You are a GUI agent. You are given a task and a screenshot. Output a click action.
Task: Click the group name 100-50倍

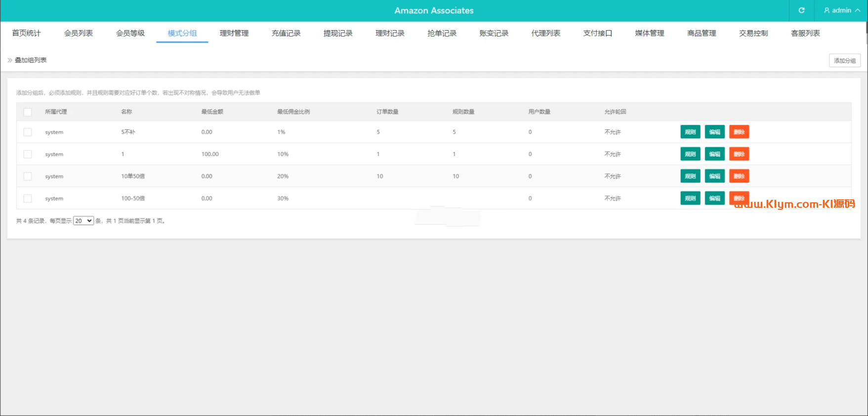pos(133,198)
